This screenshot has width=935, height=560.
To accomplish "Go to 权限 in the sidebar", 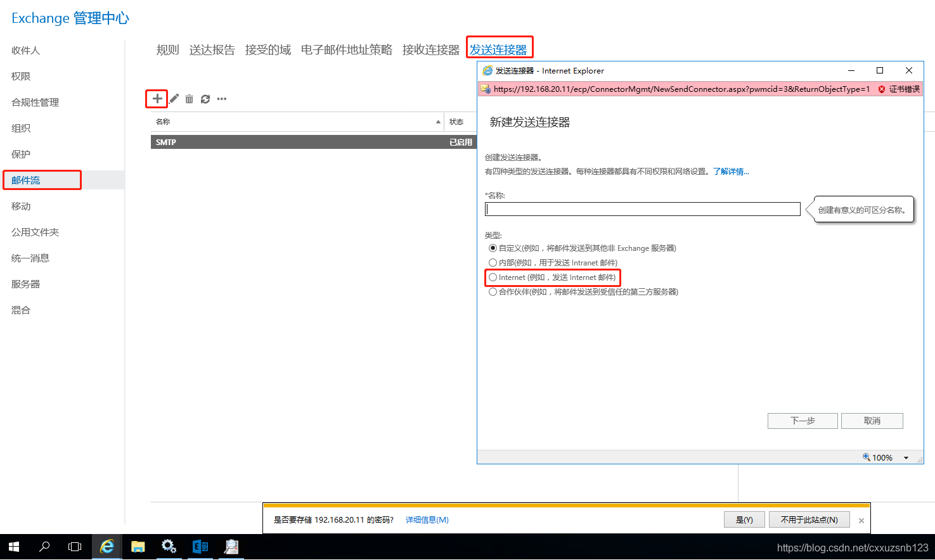I will point(21,77).
